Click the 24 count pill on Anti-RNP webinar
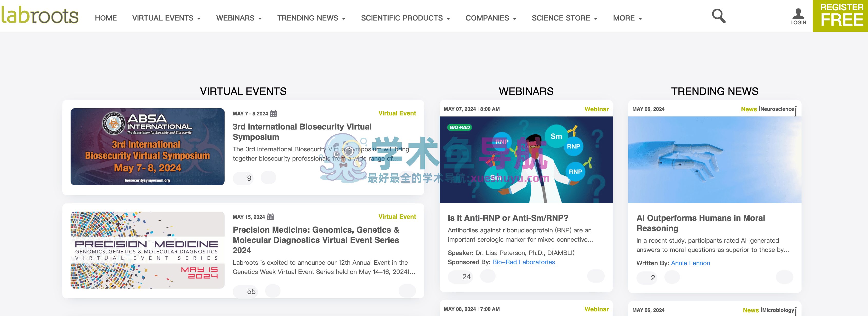Viewport: 868px width, 316px height. point(461,276)
